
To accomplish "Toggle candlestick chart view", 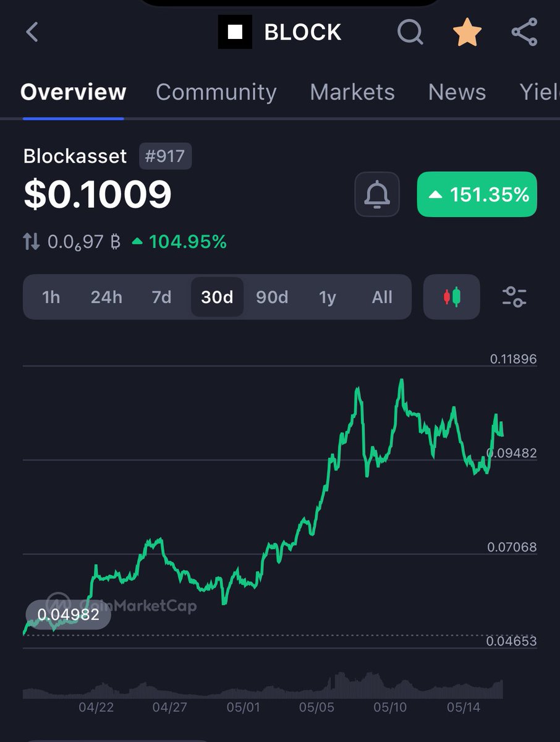I will [451, 297].
